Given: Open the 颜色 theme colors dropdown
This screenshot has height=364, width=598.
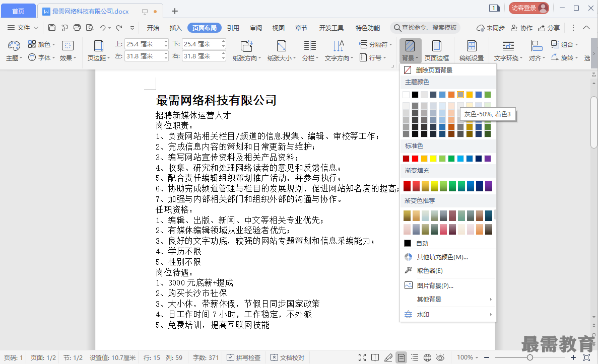Looking at the screenshot, I should [x=42, y=45].
